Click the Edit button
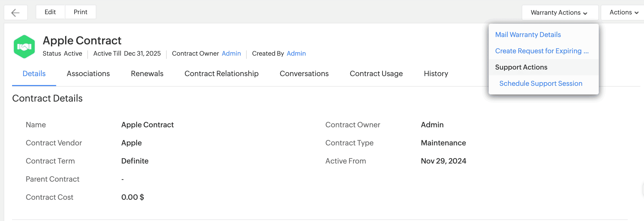Image resolution: width=644 pixels, height=221 pixels. [50, 12]
